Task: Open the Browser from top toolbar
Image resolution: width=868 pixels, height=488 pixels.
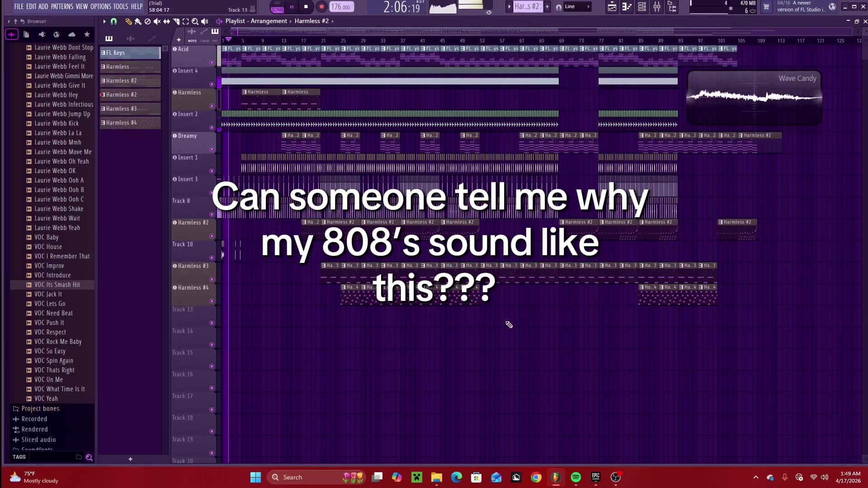Action: (672, 7)
